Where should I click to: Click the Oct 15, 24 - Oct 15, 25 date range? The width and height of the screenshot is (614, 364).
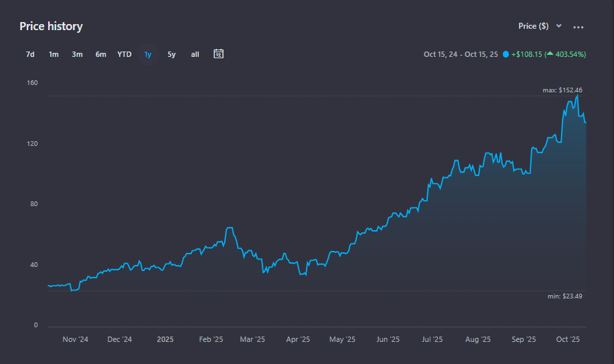point(461,54)
